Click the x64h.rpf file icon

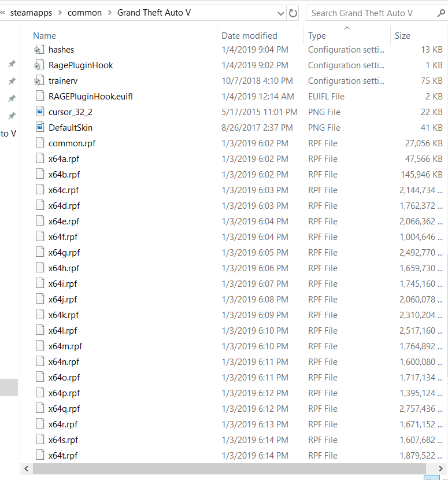pyautogui.click(x=40, y=268)
